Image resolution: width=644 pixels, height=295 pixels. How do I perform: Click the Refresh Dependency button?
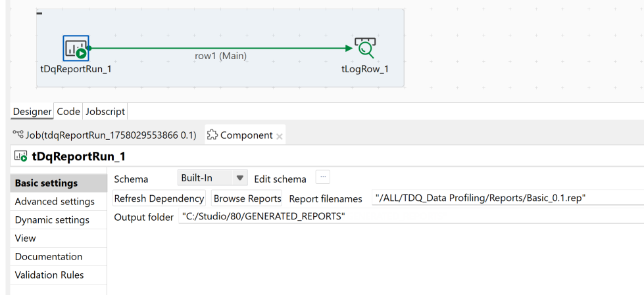click(x=159, y=198)
